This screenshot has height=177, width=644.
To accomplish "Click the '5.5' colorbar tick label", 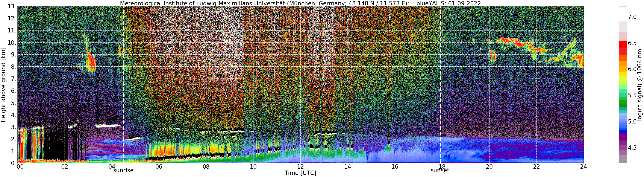I will point(632,95).
